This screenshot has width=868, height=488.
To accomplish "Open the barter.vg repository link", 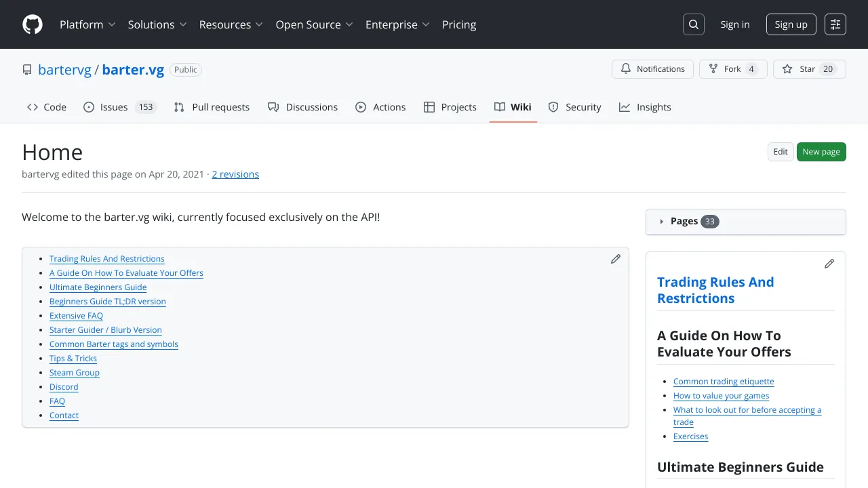I will tap(133, 70).
